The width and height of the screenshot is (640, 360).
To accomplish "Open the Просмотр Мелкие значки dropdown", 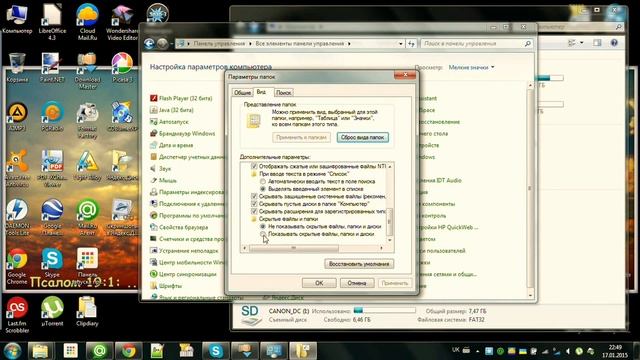I will (471, 67).
